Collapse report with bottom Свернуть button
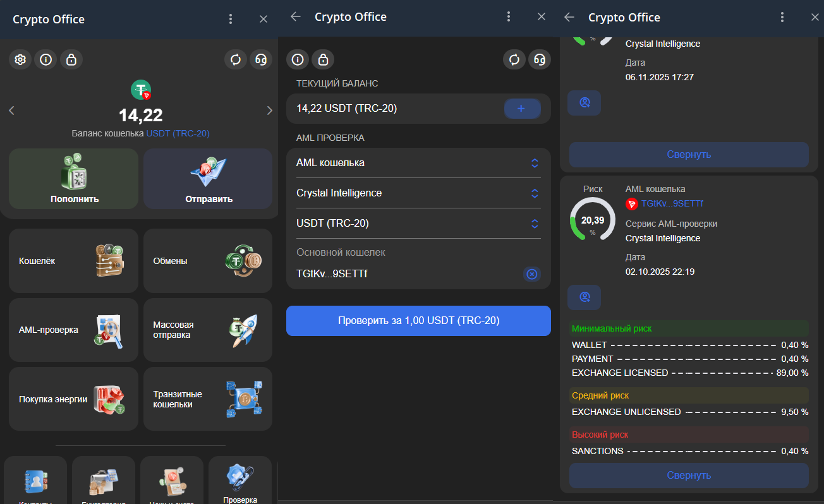Screen dimensions: 824x504 click(689, 475)
